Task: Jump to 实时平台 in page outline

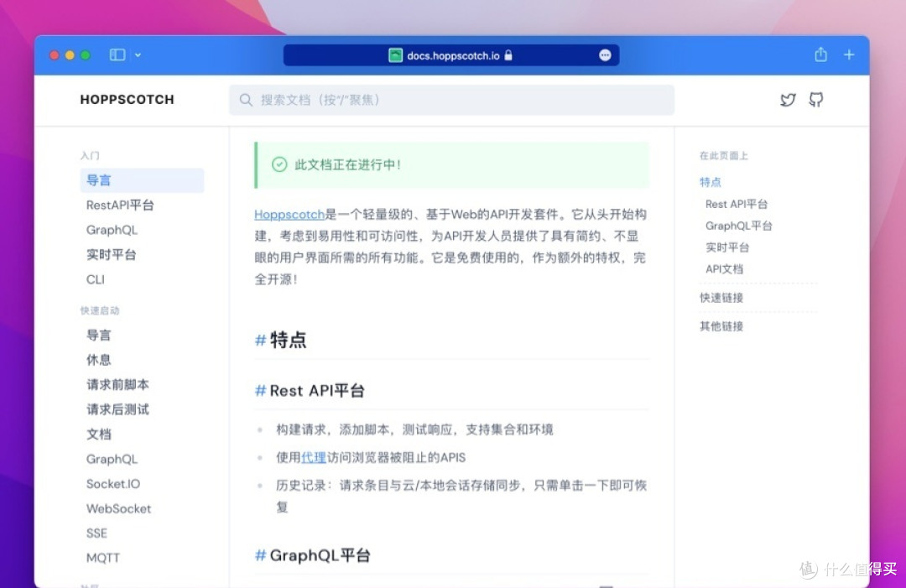Action: (726, 247)
